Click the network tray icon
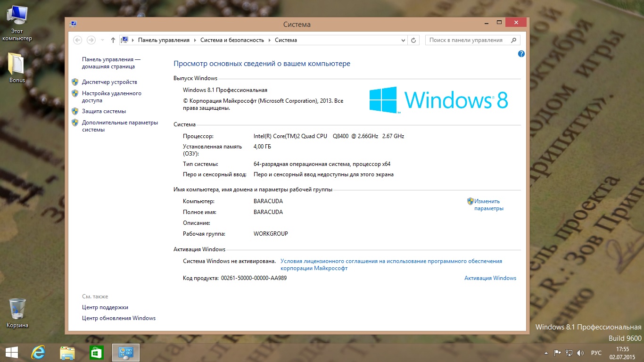Screen dimensions: 644x362 point(569,353)
